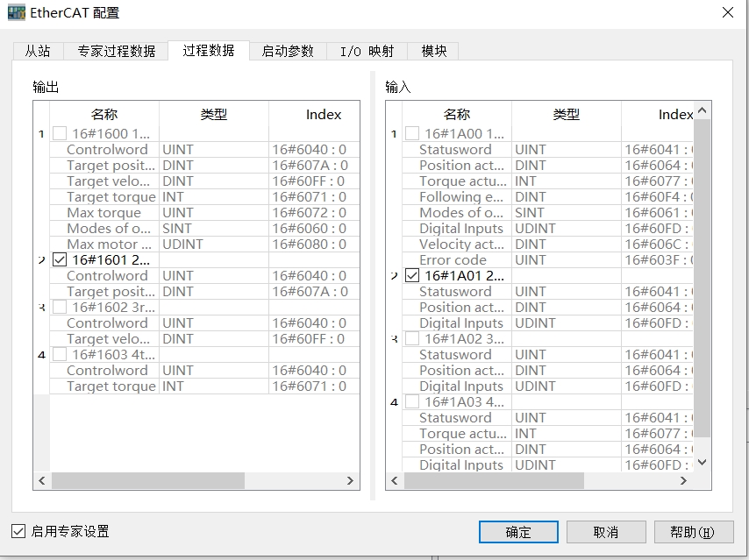Click output list horizontal scrollbar thumb

pos(148,480)
